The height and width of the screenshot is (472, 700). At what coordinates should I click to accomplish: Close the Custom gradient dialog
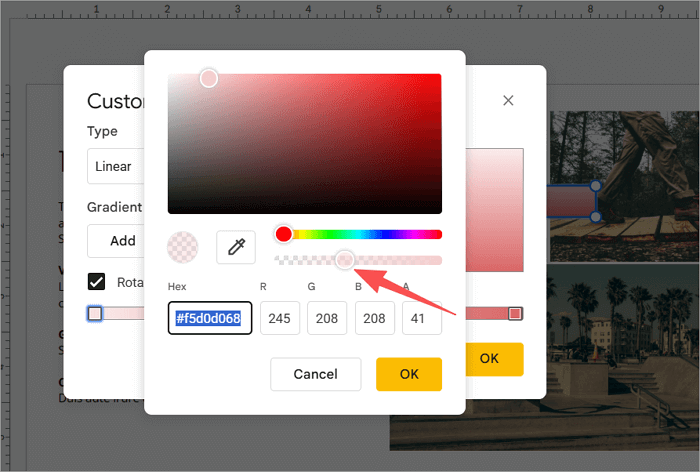pos(508,100)
